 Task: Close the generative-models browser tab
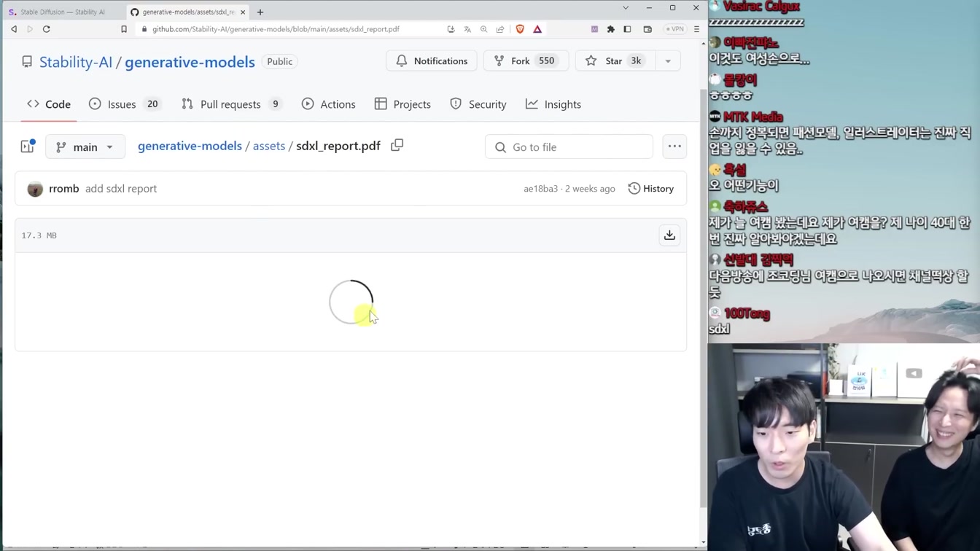243,12
